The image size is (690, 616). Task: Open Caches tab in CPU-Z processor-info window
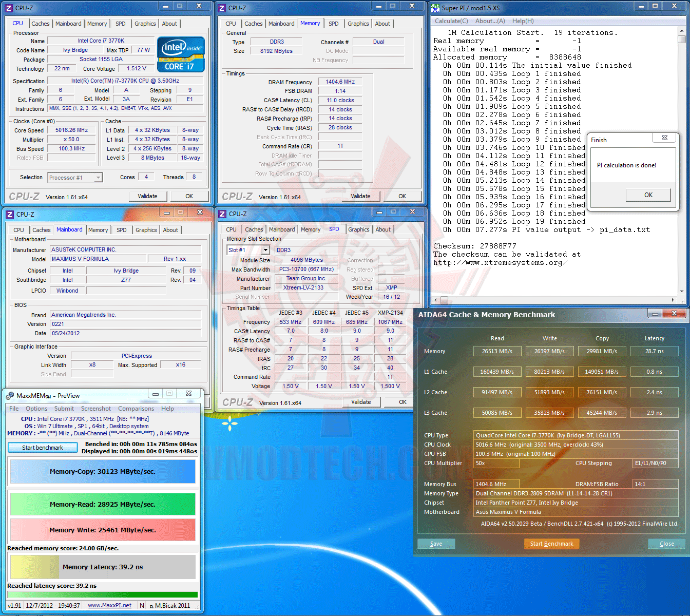tap(41, 24)
